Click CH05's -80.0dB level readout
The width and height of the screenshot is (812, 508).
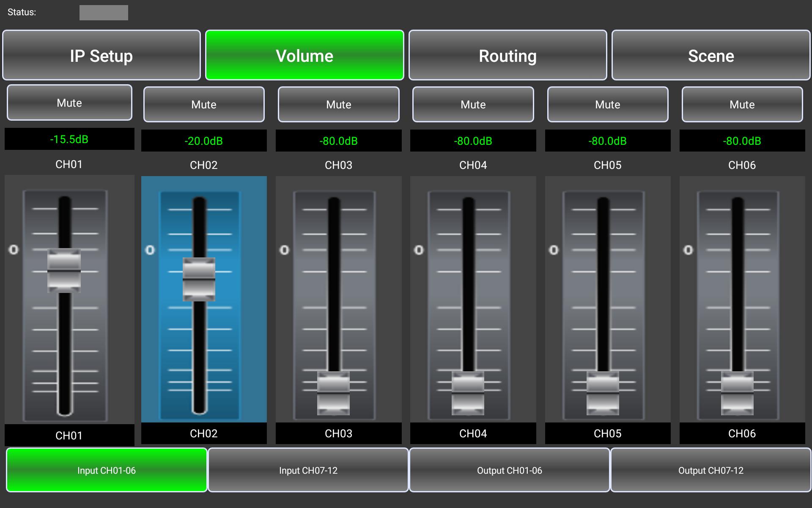[608, 141]
